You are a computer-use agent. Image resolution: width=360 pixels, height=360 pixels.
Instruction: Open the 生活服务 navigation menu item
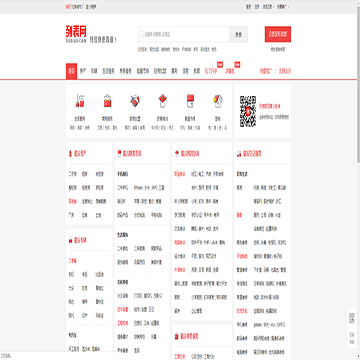click(x=108, y=71)
